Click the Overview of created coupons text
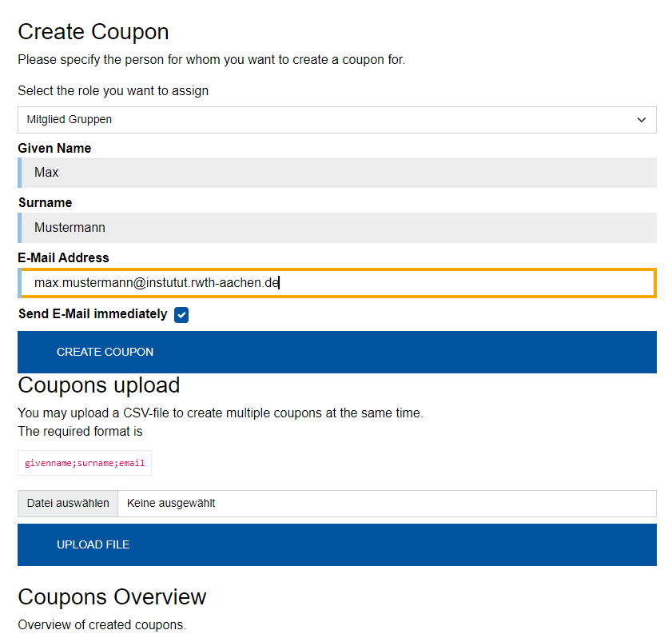 [101, 624]
